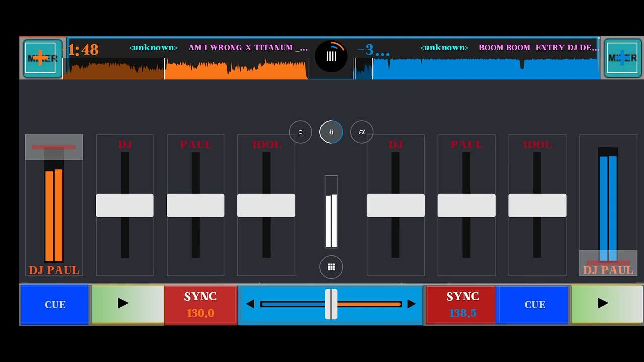
Task: Click the orange left deck waveform
Action: (186, 69)
